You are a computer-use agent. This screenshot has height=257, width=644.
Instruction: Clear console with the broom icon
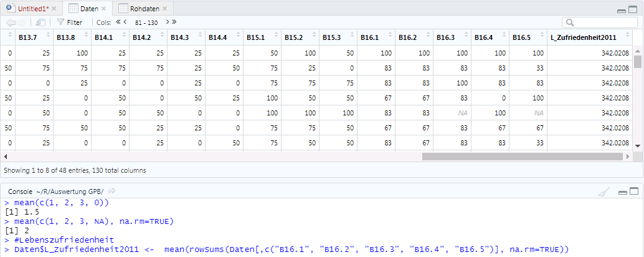pos(602,192)
